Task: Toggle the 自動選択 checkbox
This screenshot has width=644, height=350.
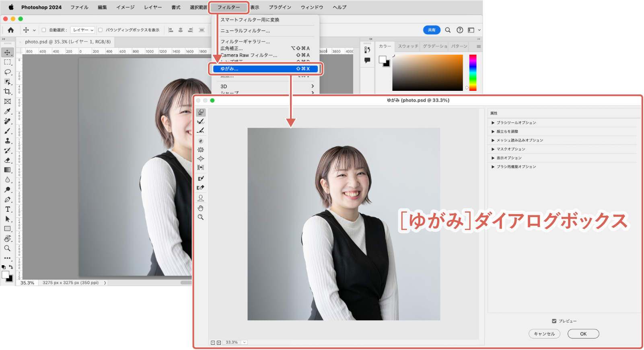Action: click(x=44, y=30)
